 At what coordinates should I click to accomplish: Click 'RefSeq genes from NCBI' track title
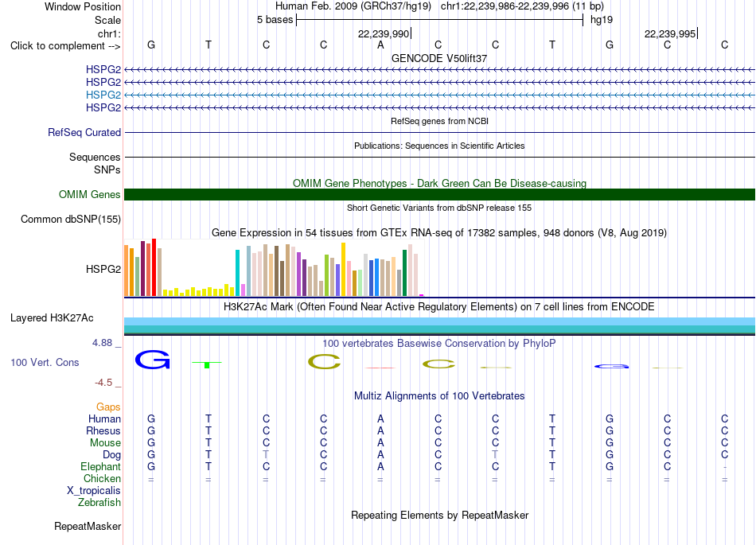439,121
